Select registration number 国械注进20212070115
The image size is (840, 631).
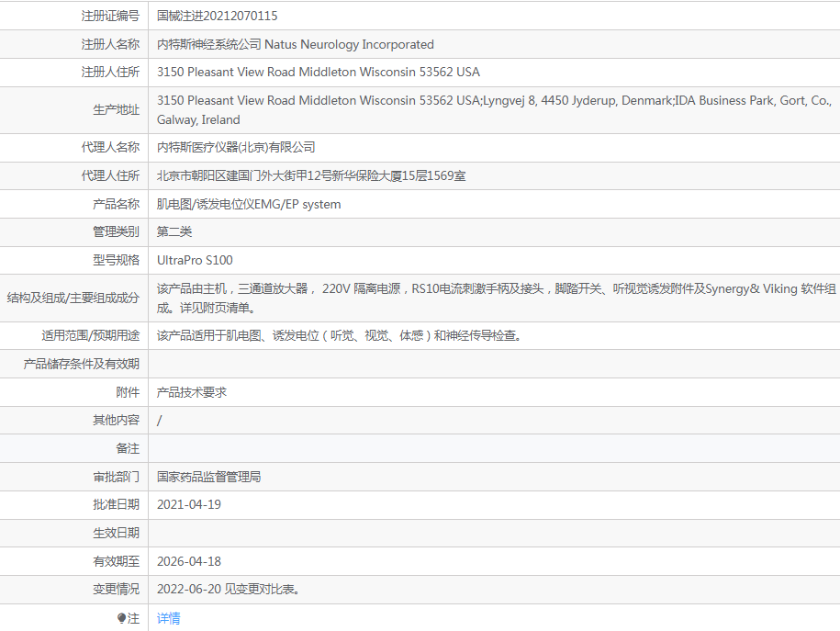pos(217,17)
